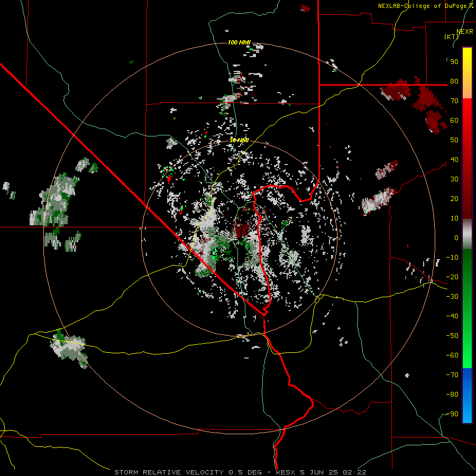Click the -90 value on velocity scale

coord(452,414)
